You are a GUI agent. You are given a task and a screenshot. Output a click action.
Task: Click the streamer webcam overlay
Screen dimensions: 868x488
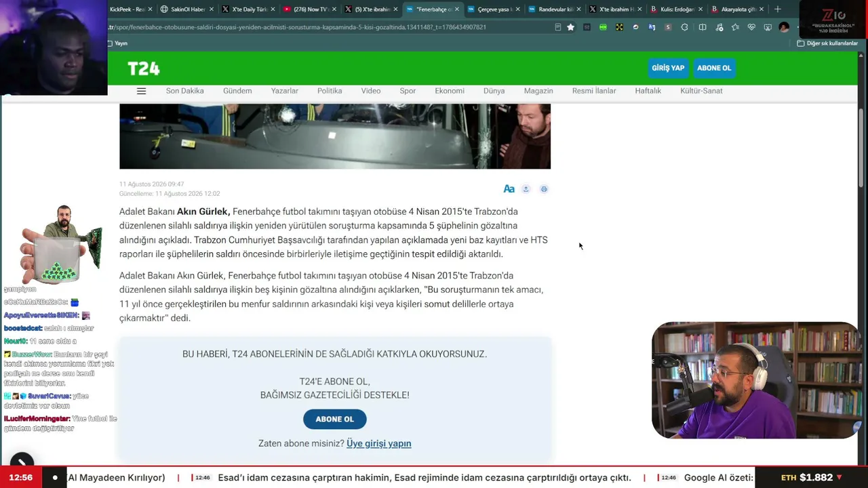point(755,380)
